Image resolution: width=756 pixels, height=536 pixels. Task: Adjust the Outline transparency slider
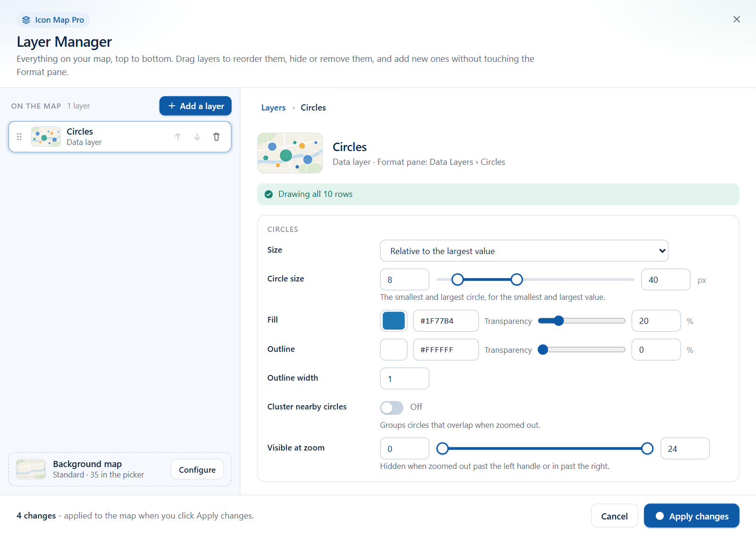[x=582, y=350]
